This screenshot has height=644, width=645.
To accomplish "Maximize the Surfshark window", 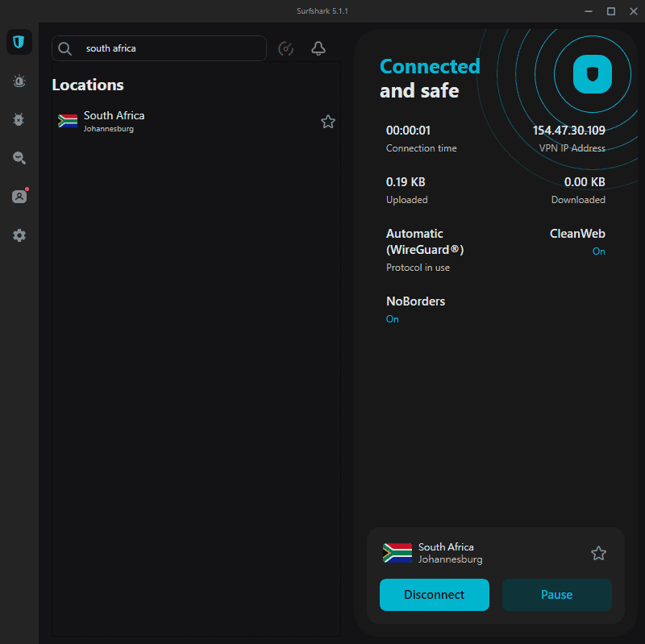I will pyautogui.click(x=611, y=11).
